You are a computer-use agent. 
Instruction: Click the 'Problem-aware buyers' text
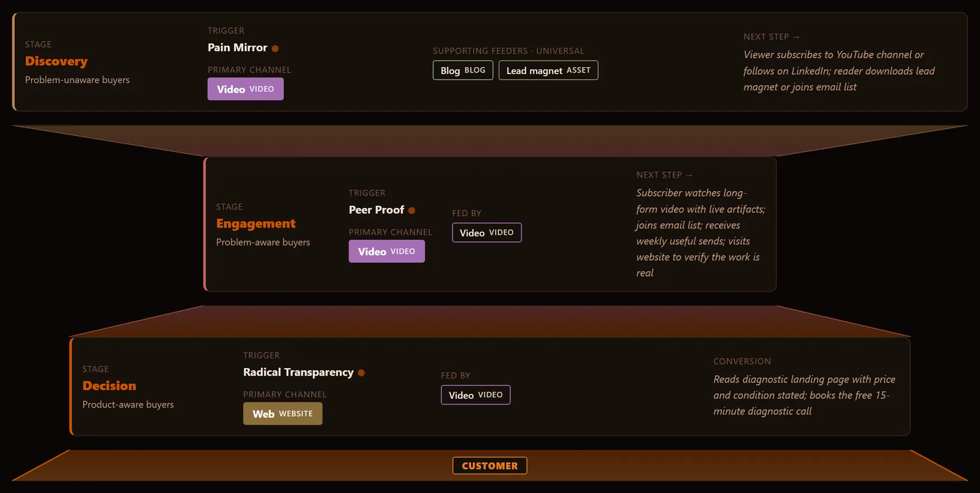[263, 242]
